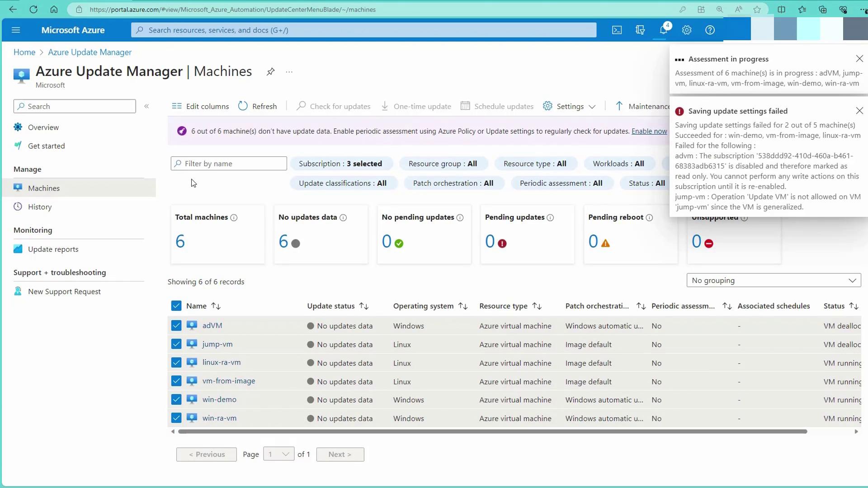This screenshot has width=868, height=488.
Task: Sort table by Operating system arrows
Action: point(463,306)
